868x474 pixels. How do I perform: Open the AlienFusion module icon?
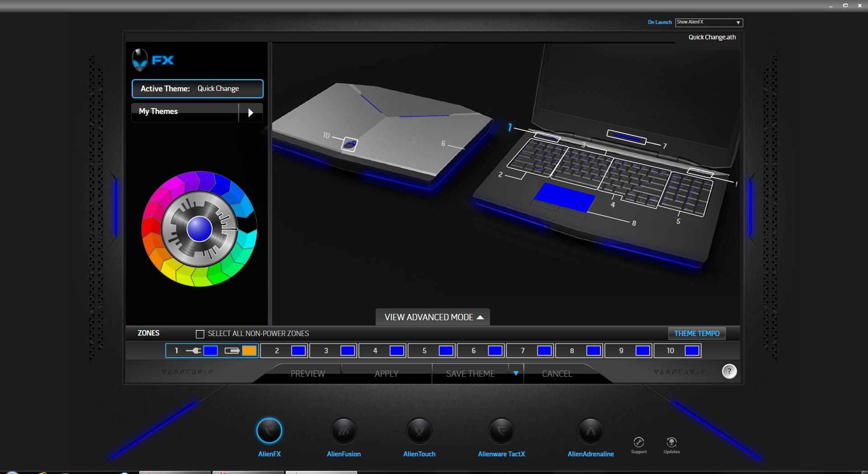[344, 431]
